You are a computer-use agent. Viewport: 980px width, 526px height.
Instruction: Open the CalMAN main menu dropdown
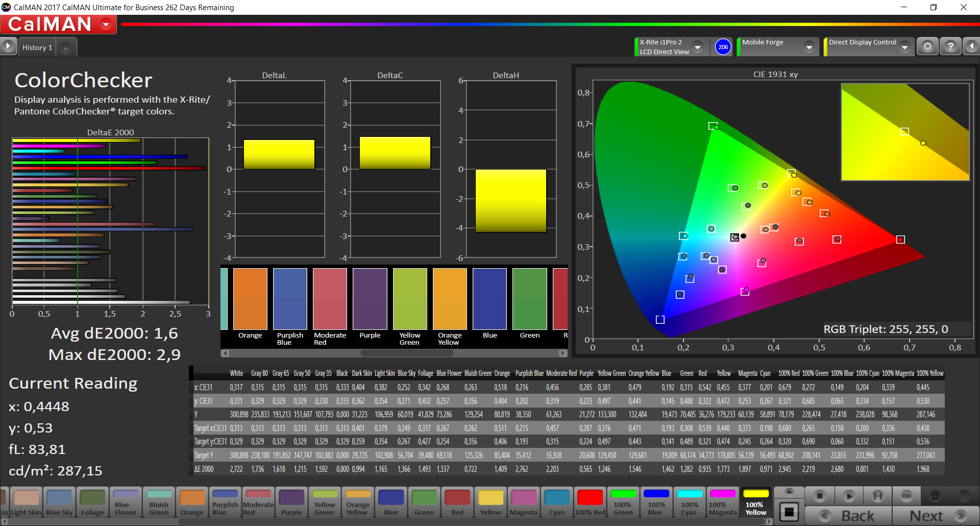click(106, 25)
